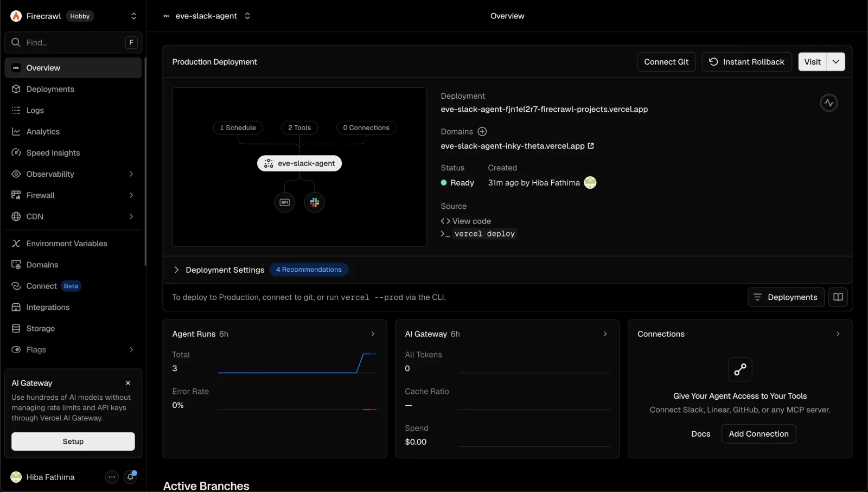Click the Connect icon in sidebar

click(x=16, y=285)
